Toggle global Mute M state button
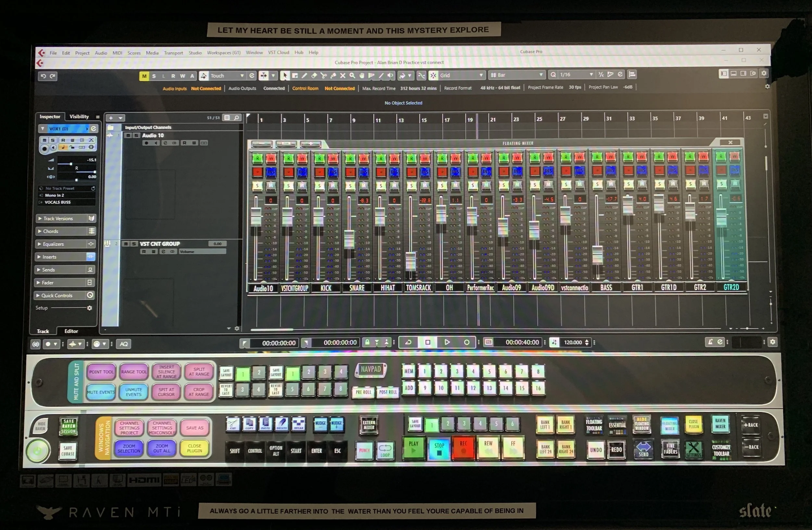This screenshot has height=530, width=812. [144, 76]
